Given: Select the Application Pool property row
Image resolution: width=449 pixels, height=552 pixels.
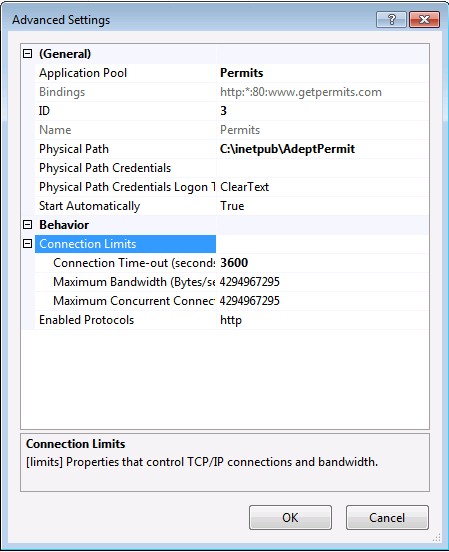Looking at the screenshot, I should [232, 73].
